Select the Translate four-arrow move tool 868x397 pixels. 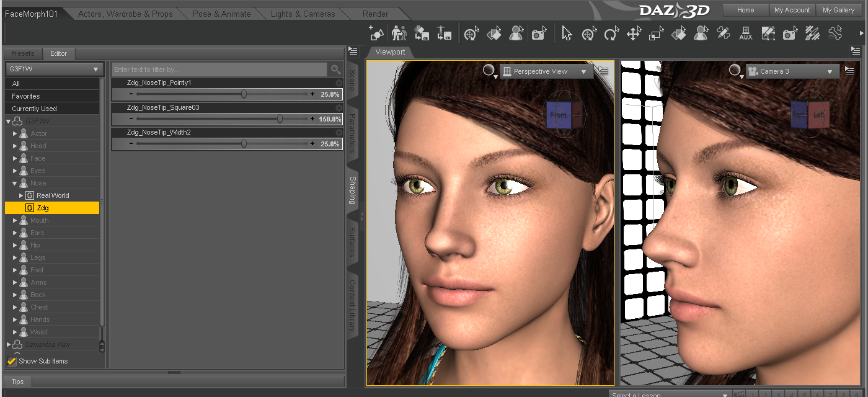point(634,33)
